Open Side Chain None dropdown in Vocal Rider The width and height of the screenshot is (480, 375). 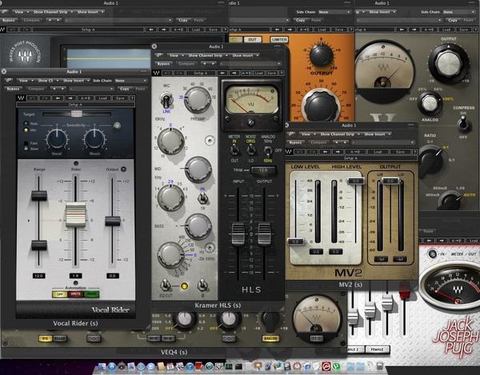pos(130,81)
